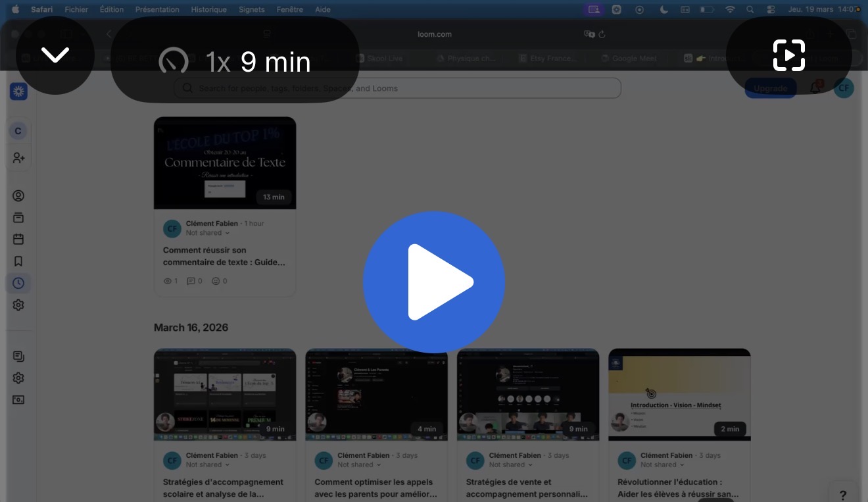Click the "March 16, 2026" date heading
The image size is (868, 502).
pos(191,328)
